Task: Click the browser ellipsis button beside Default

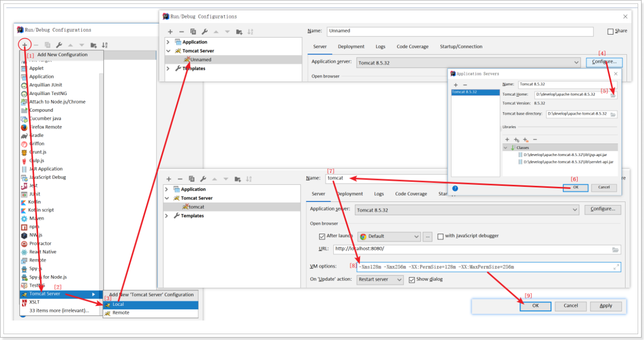Action: click(x=428, y=236)
